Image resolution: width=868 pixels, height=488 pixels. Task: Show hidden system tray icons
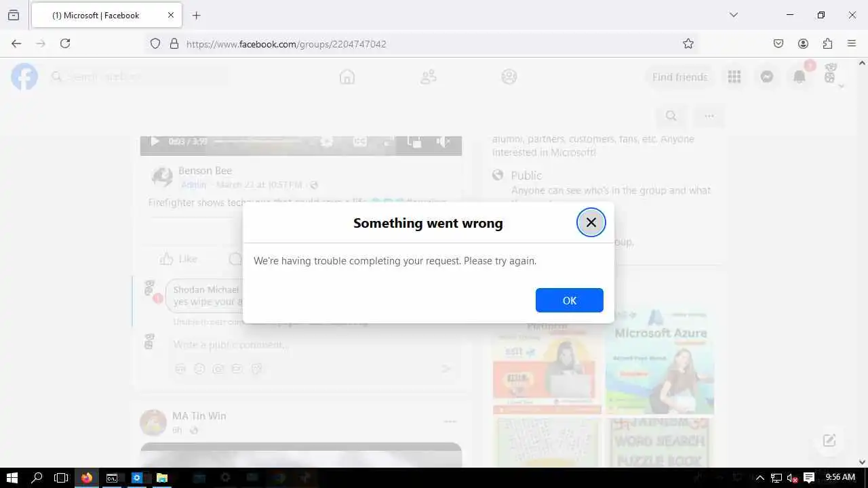(x=759, y=478)
